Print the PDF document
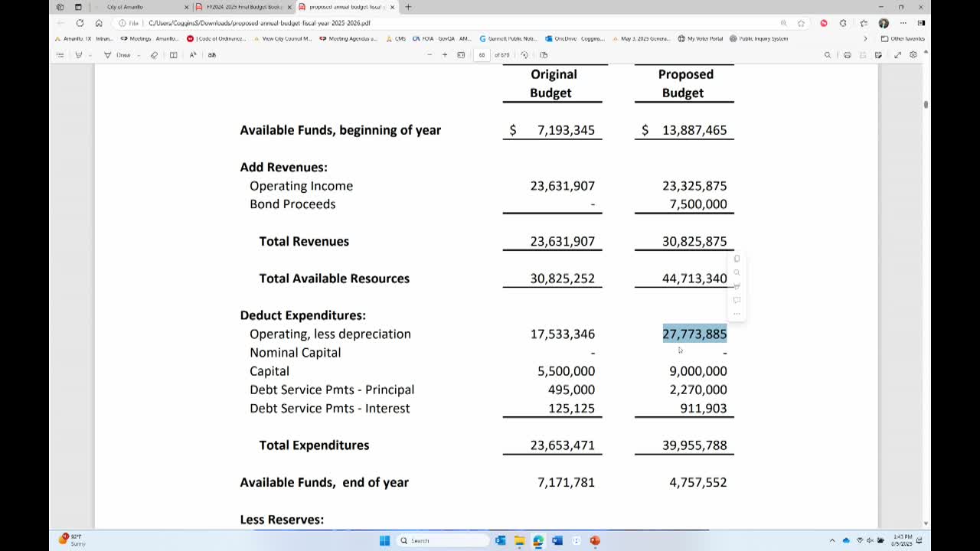This screenshot has height=551, width=980. click(x=847, y=55)
